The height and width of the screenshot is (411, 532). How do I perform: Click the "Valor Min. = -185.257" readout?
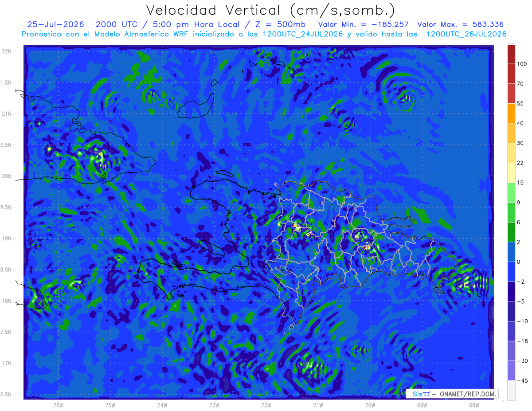tap(364, 24)
